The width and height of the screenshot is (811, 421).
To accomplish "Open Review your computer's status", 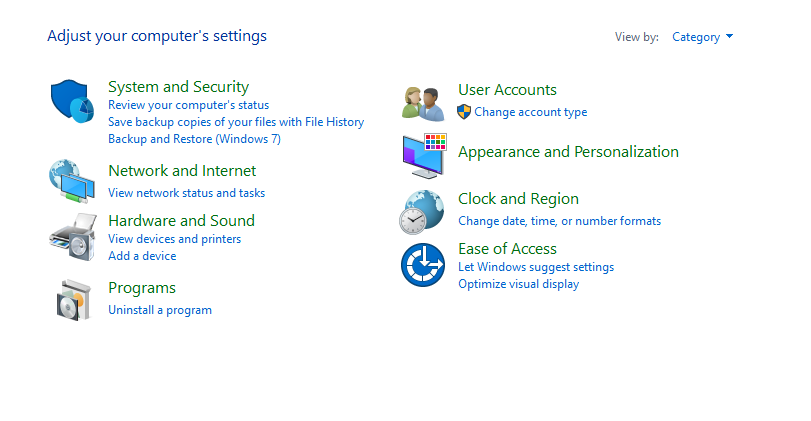I will pos(188,105).
